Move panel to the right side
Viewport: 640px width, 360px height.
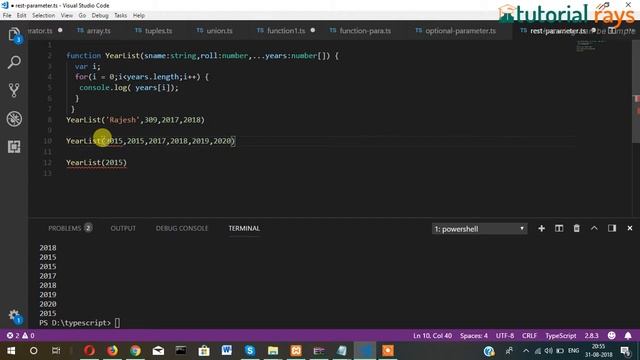[611, 229]
